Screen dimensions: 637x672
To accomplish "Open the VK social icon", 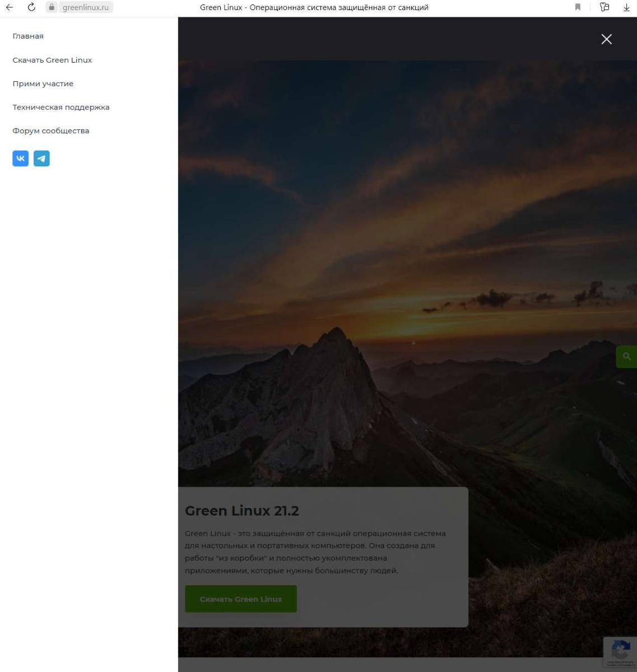I will click(x=21, y=158).
